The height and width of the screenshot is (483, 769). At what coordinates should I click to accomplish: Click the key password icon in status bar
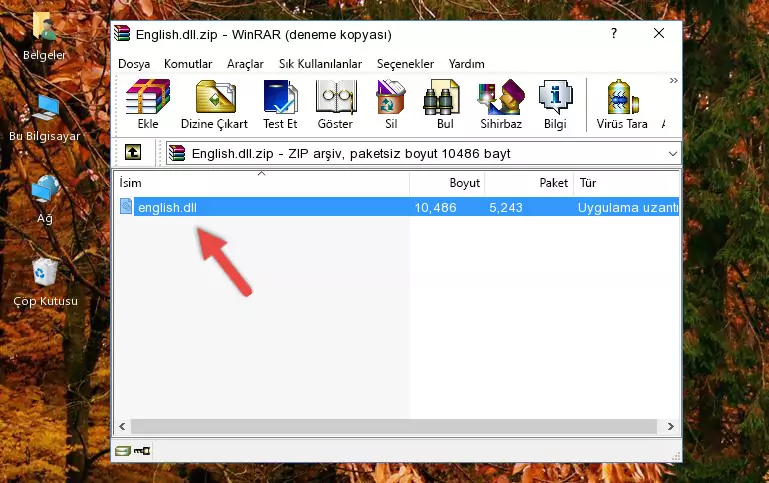(142, 451)
